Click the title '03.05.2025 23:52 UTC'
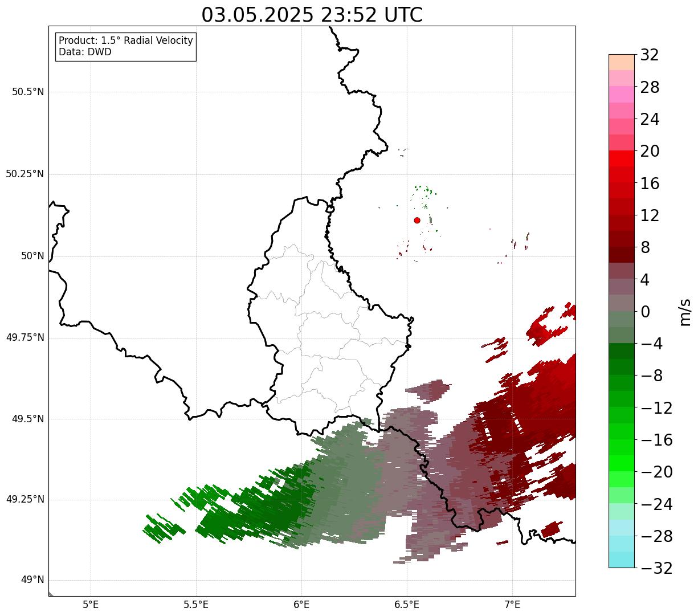Screen dimensions: 698x616 312,15
